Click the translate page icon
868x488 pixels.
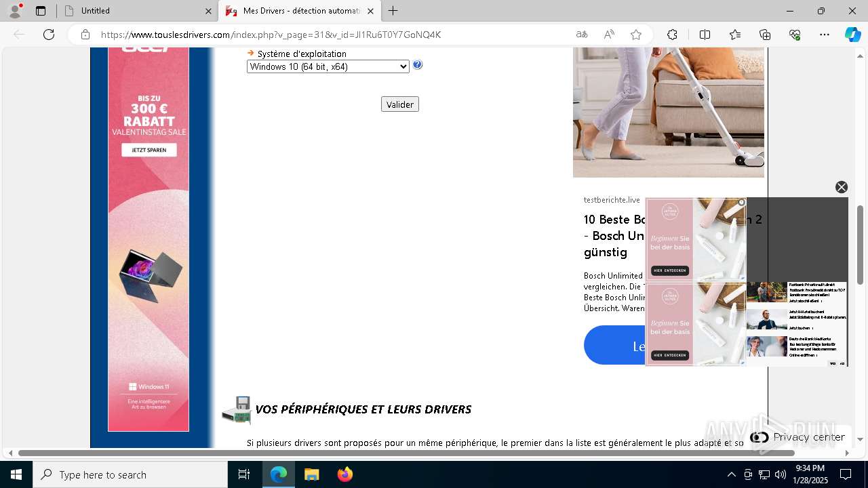(x=582, y=35)
